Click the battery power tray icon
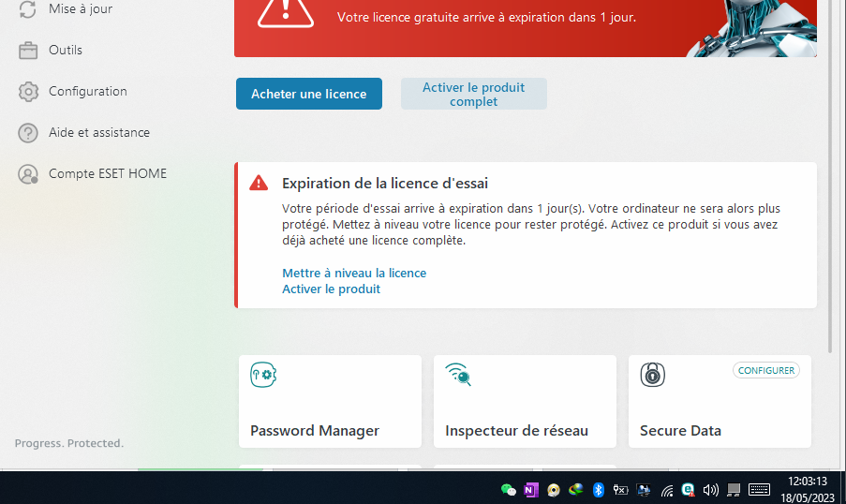The height and width of the screenshot is (504, 846). tap(620, 489)
